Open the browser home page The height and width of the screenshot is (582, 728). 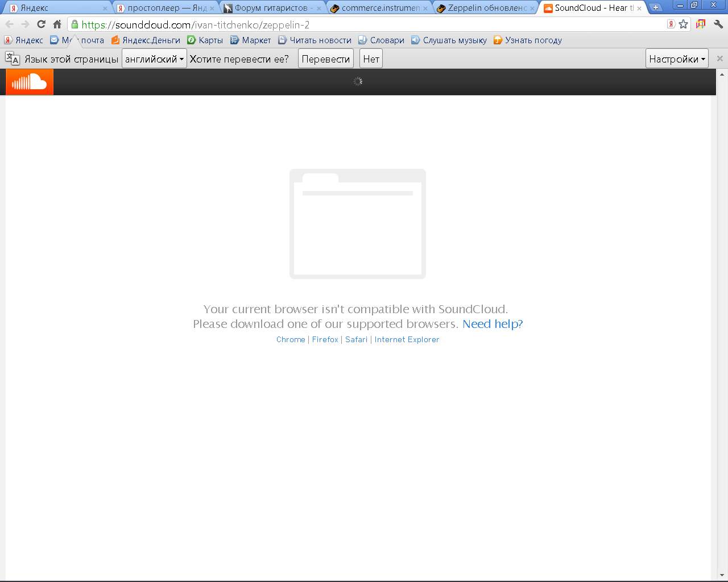click(57, 24)
